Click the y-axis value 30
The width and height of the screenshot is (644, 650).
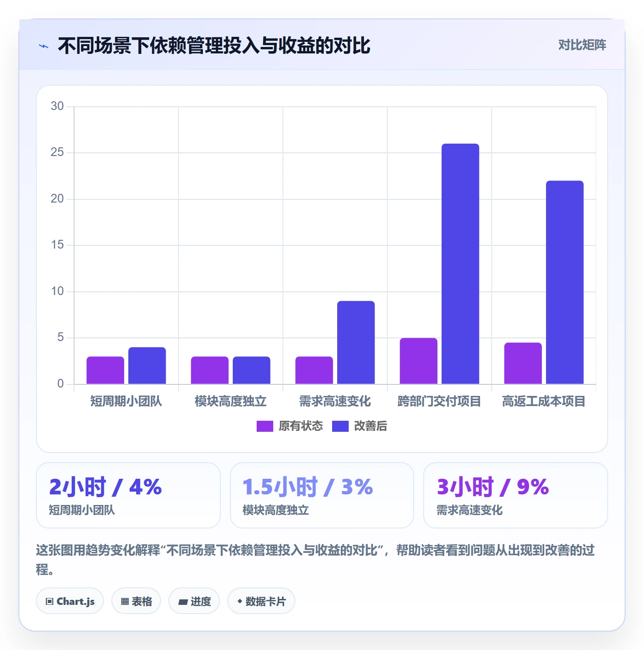tap(57, 106)
